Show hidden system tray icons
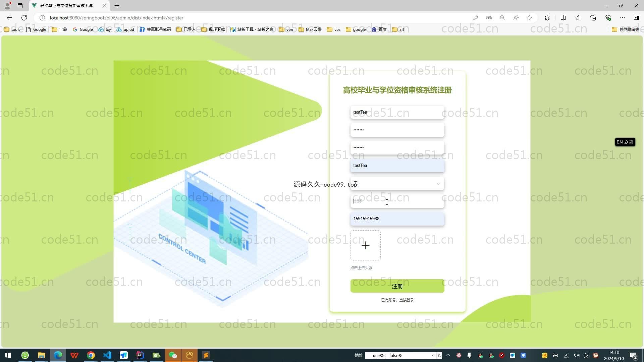644x362 pixels. coord(448,355)
